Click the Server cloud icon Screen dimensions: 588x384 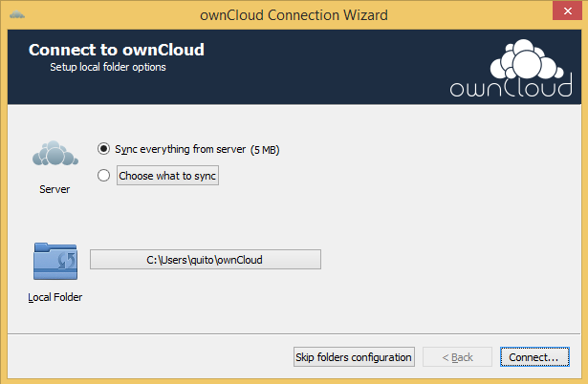(55, 153)
